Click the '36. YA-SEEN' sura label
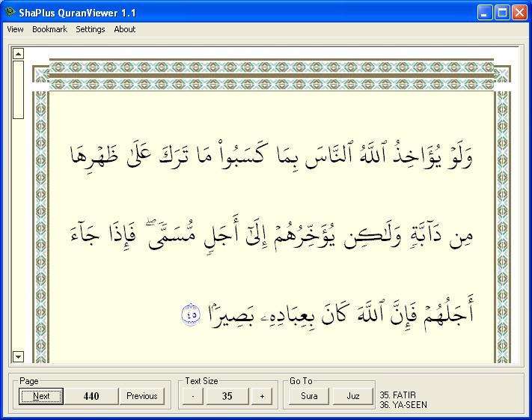 click(x=403, y=405)
